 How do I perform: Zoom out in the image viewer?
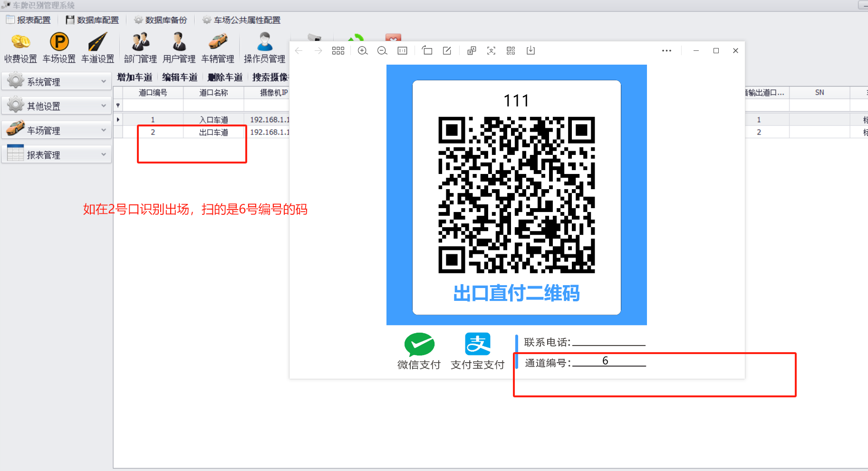pos(382,51)
